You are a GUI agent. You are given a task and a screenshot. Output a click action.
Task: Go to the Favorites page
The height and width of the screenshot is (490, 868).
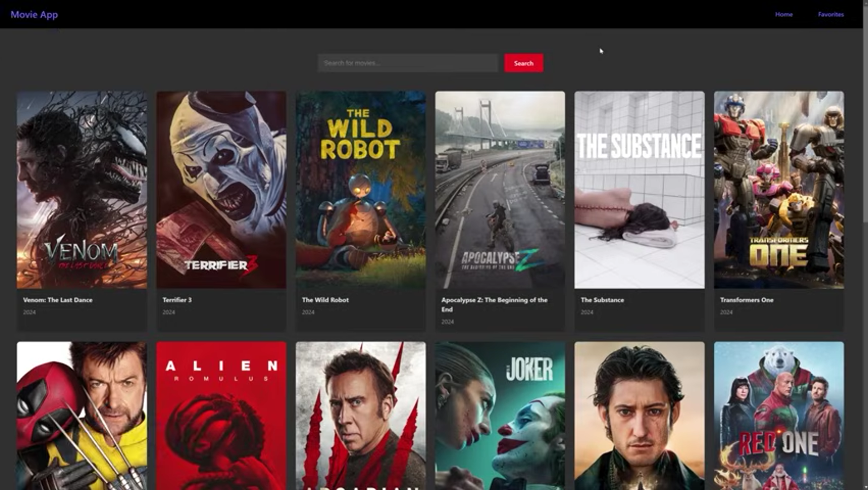(831, 15)
